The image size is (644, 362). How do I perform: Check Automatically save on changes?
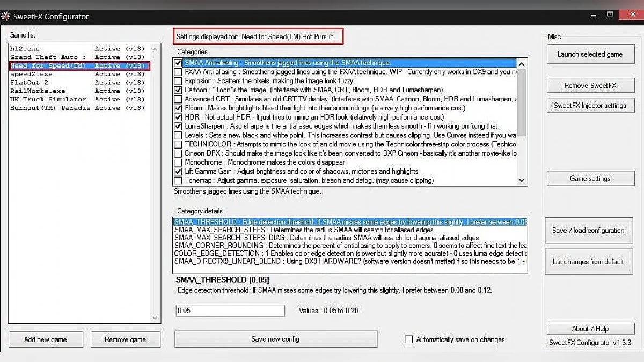[408, 339]
